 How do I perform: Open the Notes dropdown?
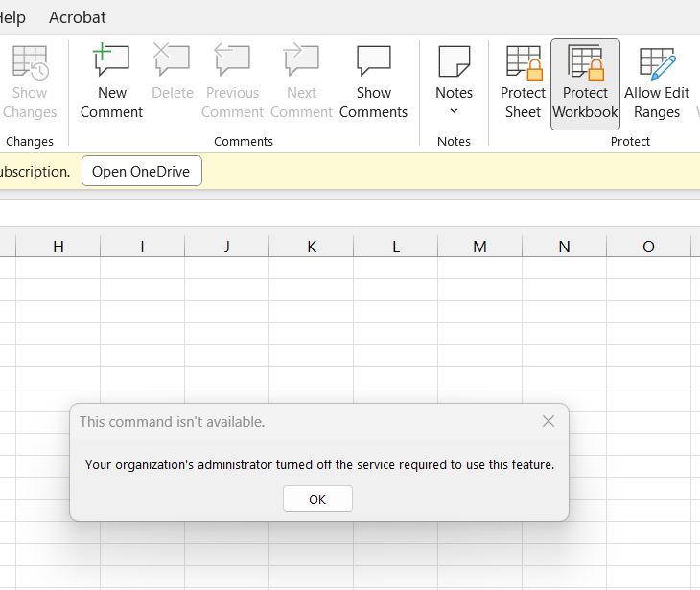tap(454, 83)
